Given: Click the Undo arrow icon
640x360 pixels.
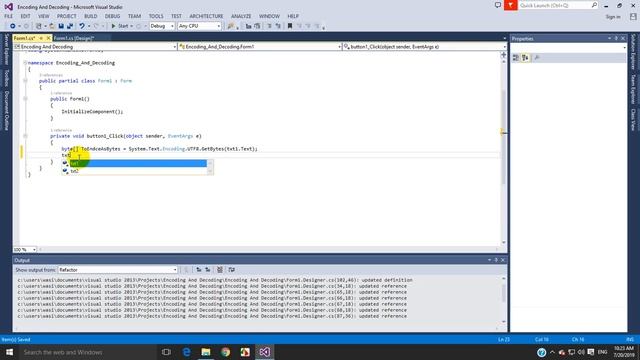Looking at the screenshot, I should click(82, 26).
